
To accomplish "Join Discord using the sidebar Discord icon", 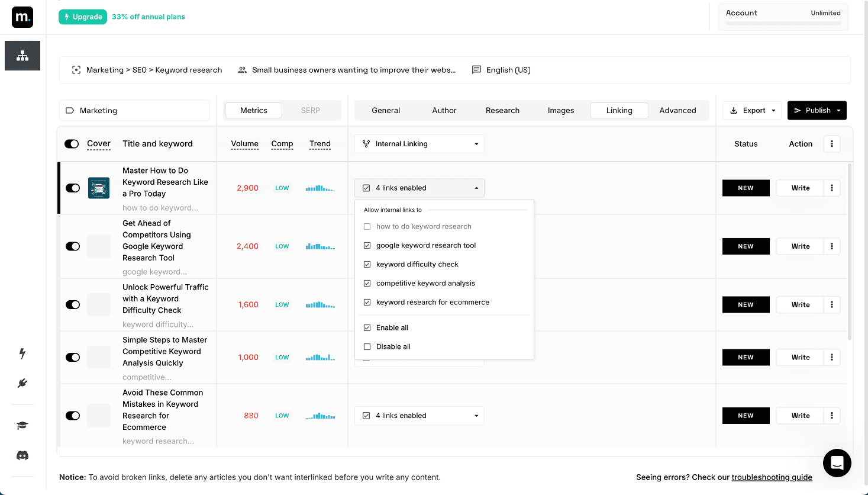I will pyautogui.click(x=22, y=455).
